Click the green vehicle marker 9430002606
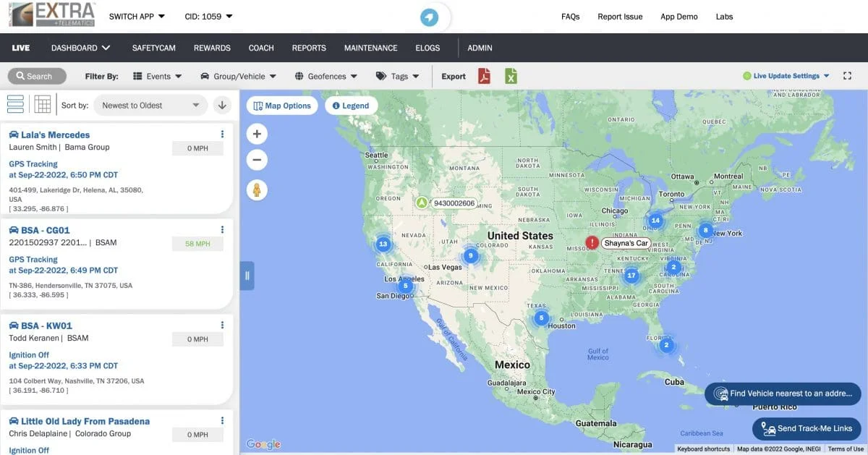Screen dimensions: 868x455 421,203
